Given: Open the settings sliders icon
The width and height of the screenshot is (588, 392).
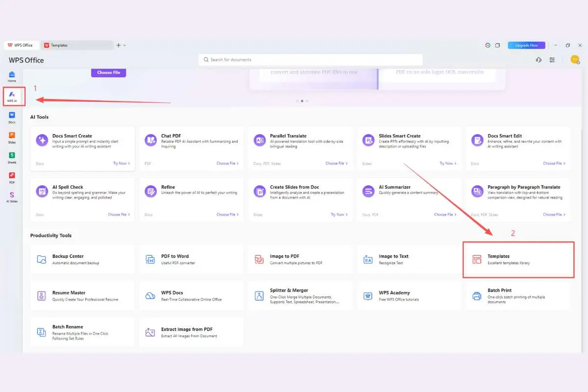Looking at the screenshot, I should (x=552, y=60).
